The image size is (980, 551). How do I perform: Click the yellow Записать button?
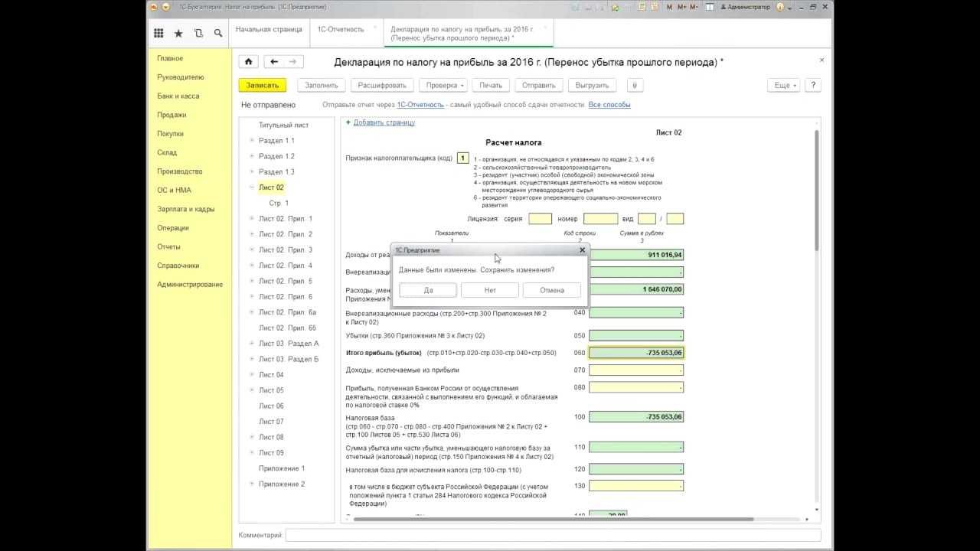(263, 85)
